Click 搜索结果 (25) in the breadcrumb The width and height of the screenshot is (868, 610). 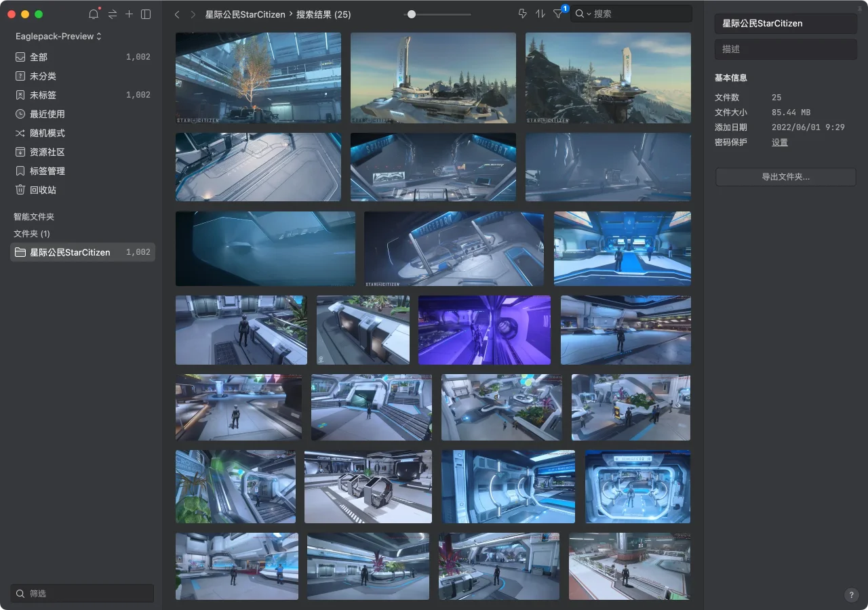pyautogui.click(x=323, y=14)
